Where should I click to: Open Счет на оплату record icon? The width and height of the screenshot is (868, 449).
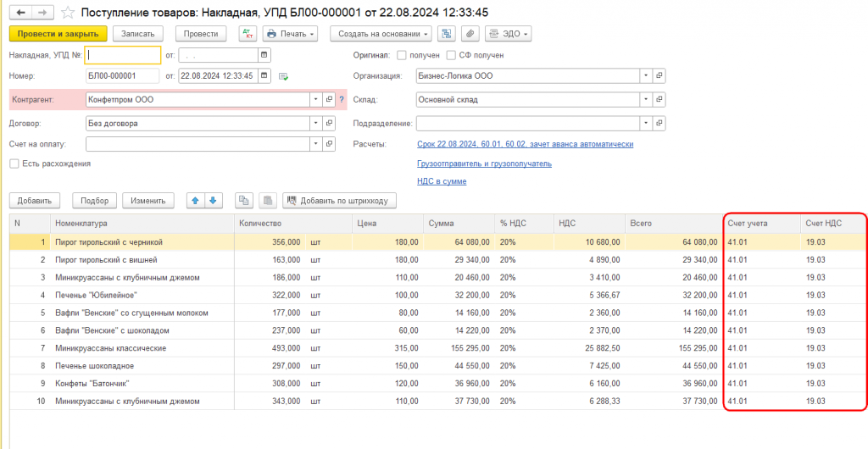(329, 144)
